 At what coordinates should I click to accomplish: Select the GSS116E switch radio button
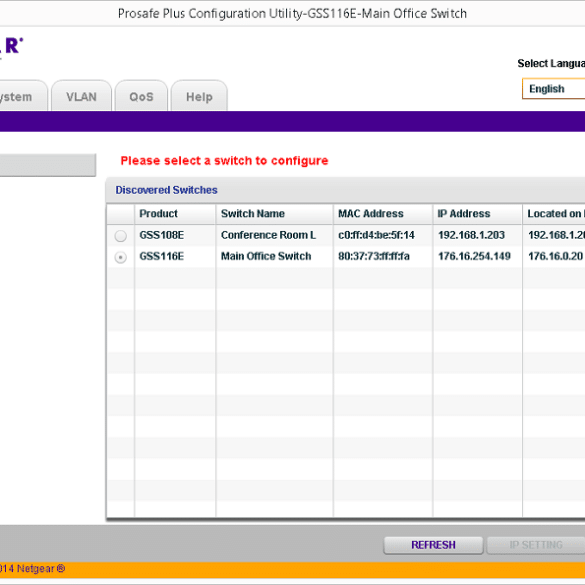point(121,257)
